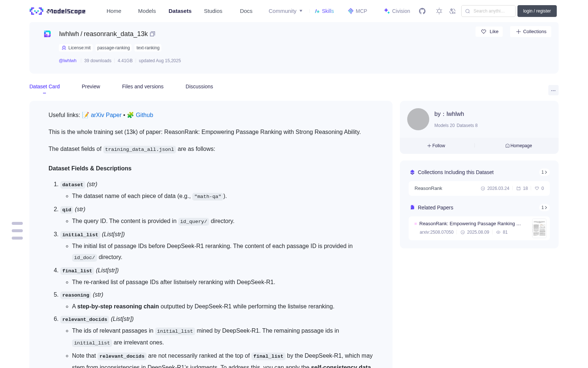Screen dimensions: 588x368
Task: Open the Datasets menu item
Action: point(180,11)
